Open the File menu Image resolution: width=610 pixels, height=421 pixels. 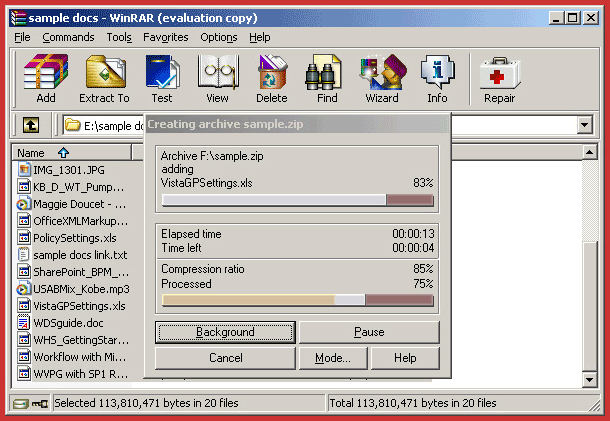22,37
